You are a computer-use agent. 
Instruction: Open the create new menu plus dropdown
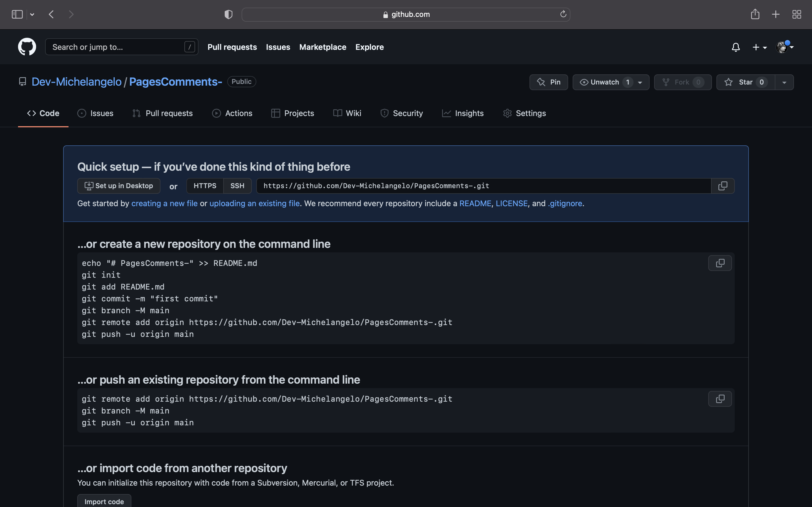pos(759,47)
